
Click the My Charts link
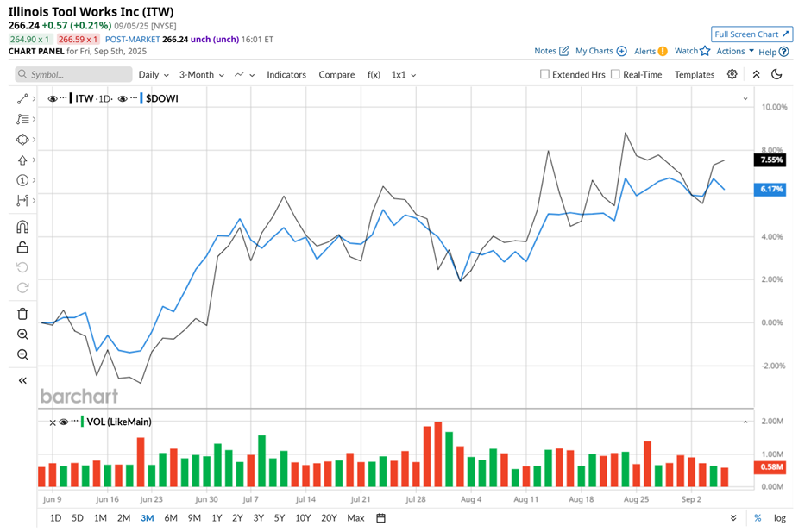point(594,51)
